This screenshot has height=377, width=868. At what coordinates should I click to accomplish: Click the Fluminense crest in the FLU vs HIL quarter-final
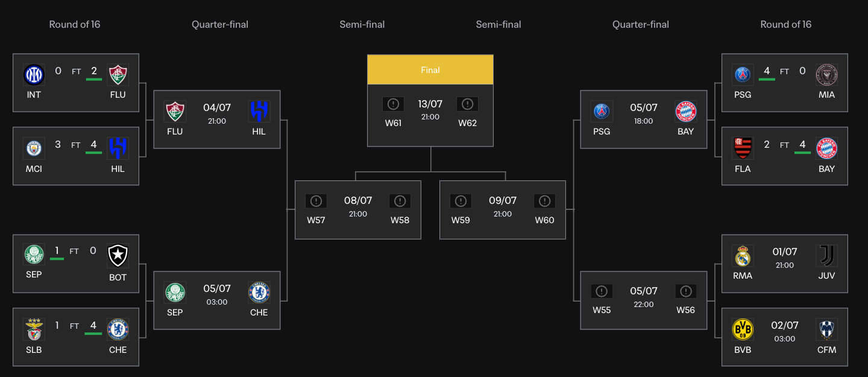point(175,111)
